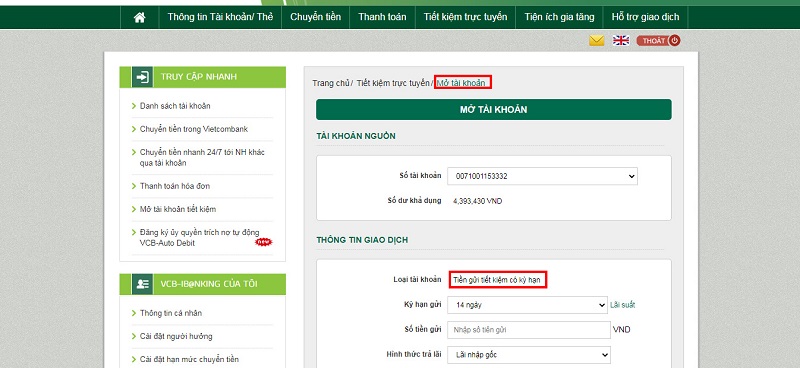
Task: Click the Số dư khả dụng label
Action: pos(414,201)
